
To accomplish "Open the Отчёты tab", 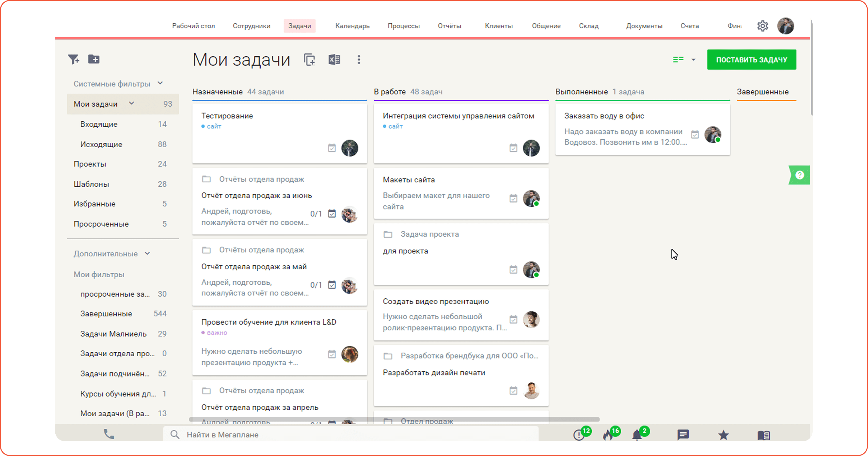I will (x=449, y=26).
